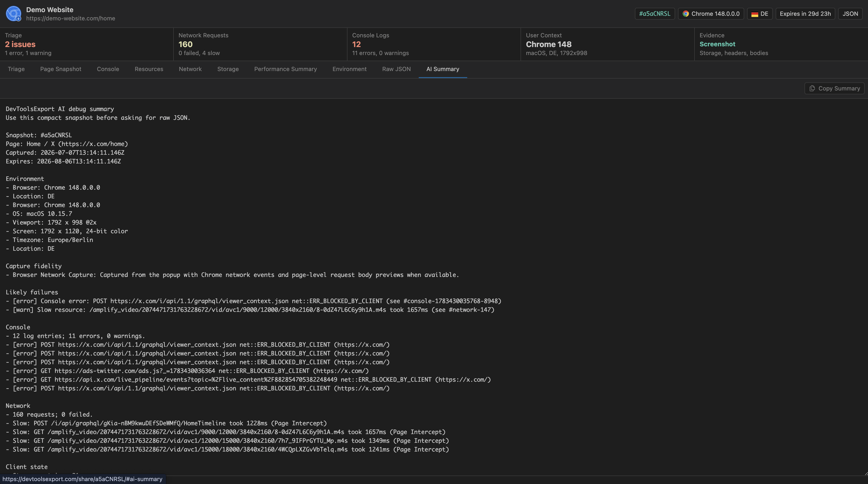Click the 'Use this compact snapshot' line
Viewport: 868px width, 484px height.
tap(98, 118)
